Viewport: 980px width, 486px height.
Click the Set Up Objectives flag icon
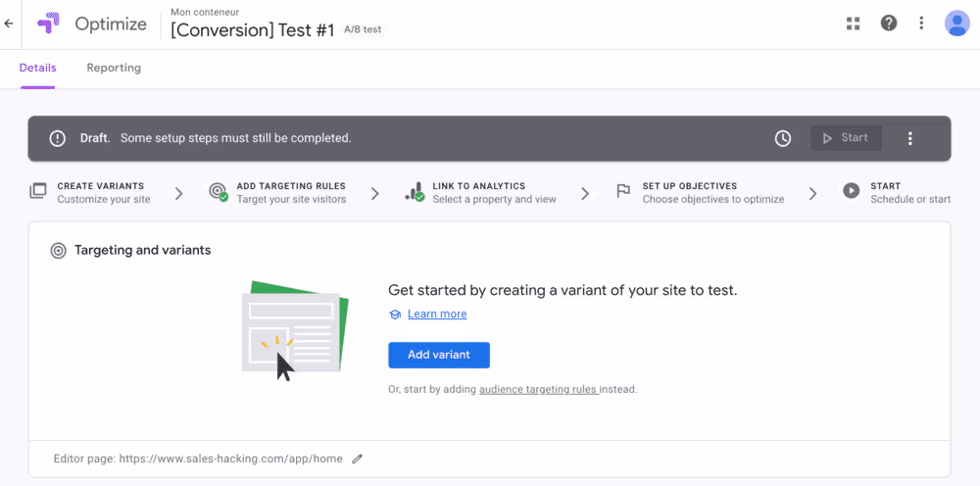click(x=623, y=192)
